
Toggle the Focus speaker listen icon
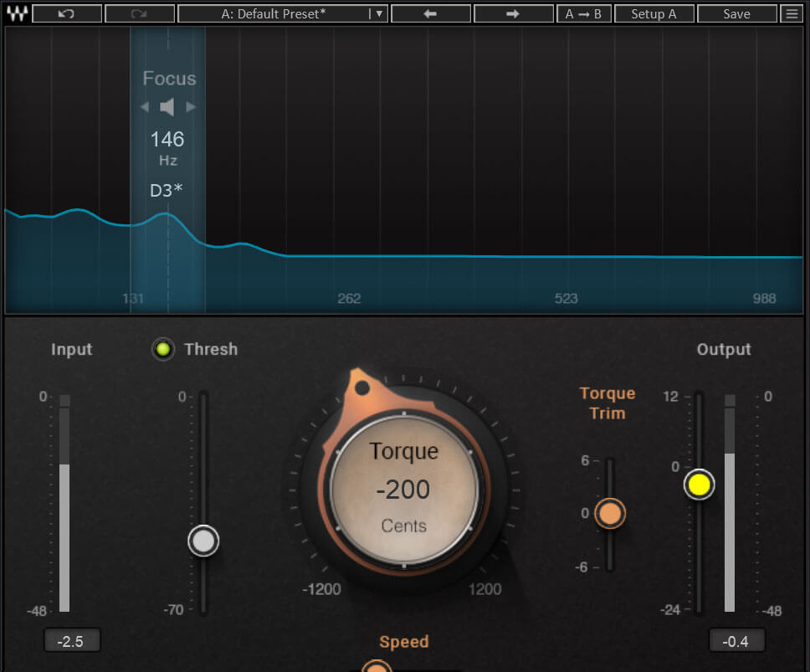167,107
